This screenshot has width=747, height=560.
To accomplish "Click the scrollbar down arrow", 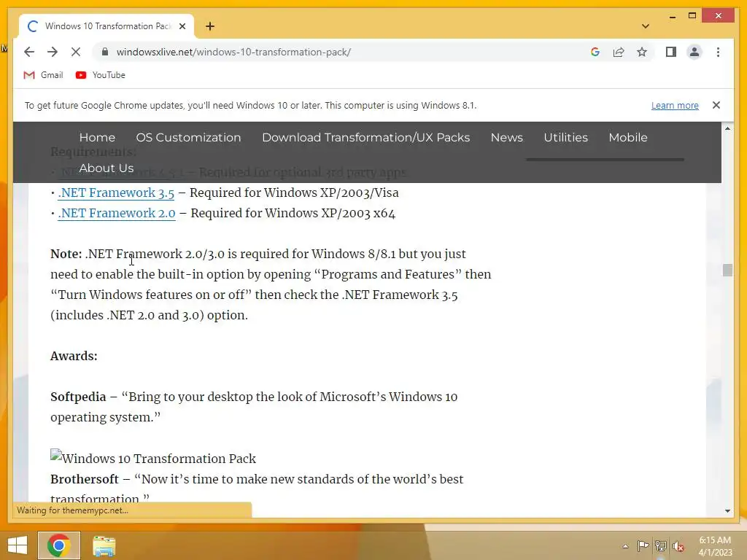I will (727, 511).
